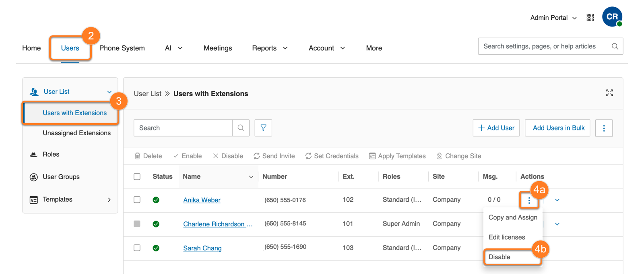Click the search magnifier beside user search
Viewport: 644px width, 277px height.
[x=241, y=128]
